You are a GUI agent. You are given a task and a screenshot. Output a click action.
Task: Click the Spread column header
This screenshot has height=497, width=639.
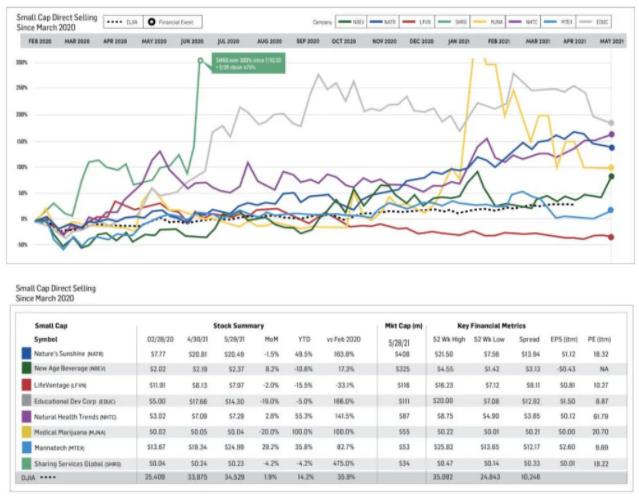coord(529,339)
